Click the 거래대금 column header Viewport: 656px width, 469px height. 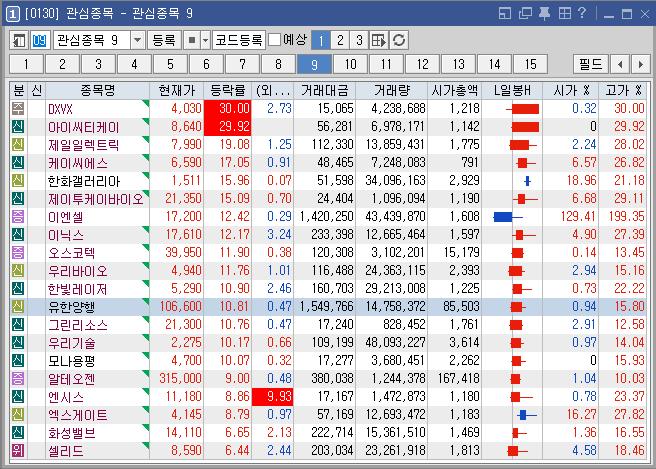[325, 90]
